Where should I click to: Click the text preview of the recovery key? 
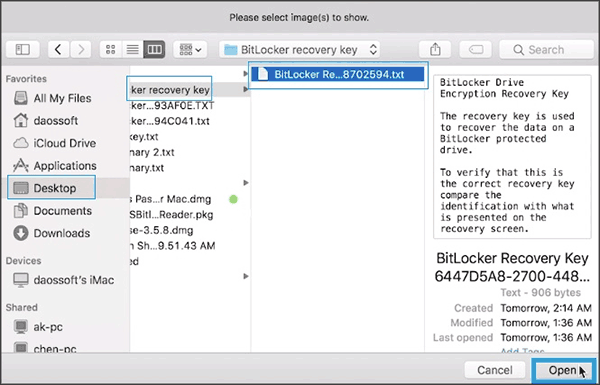[512, 156]
